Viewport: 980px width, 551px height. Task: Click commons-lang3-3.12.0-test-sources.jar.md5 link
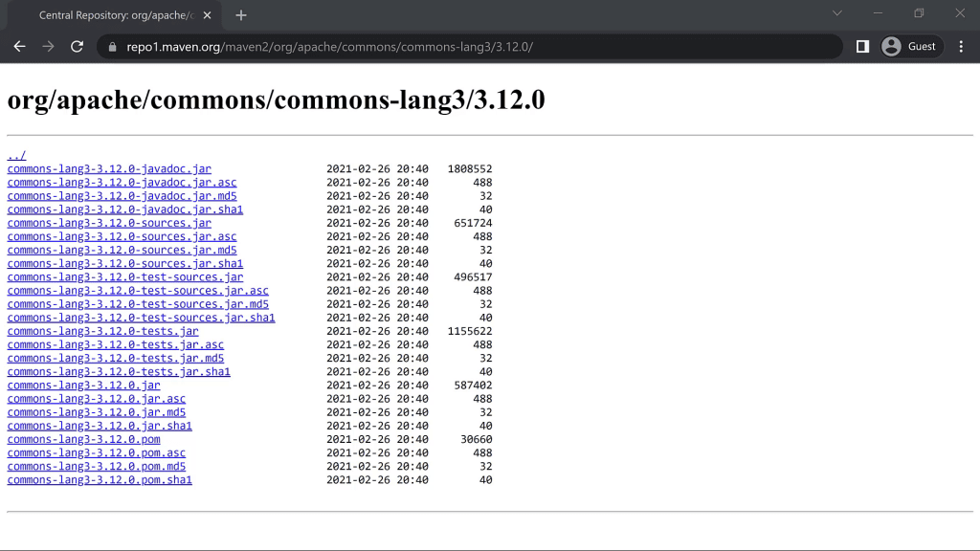click(x=138, y=304)
